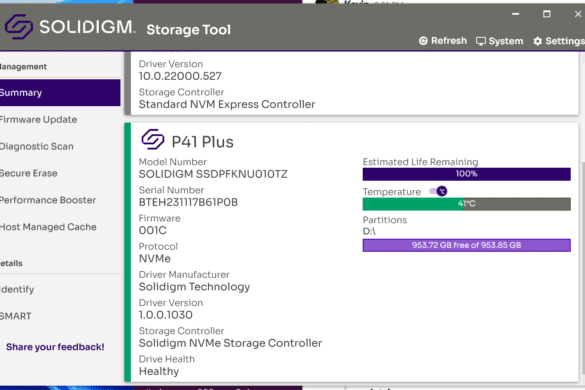Click the D:\ partition label

369,231
